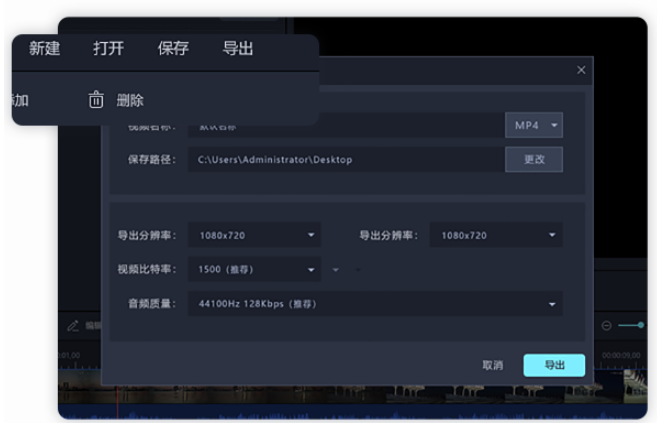Click the zoom out minus icon
This screenshot has width=657, height=423.
coord(606,325)
